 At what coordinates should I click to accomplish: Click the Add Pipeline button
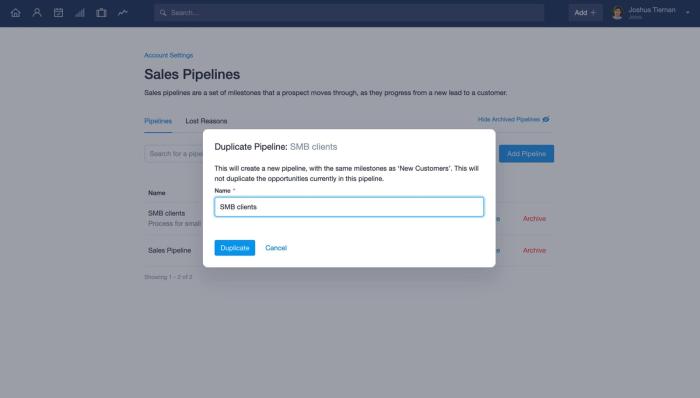[x=526, y=153]
